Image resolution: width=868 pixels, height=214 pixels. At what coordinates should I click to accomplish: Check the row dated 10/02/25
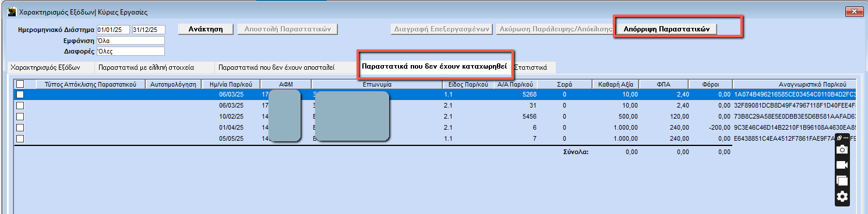tap(20, 116)
